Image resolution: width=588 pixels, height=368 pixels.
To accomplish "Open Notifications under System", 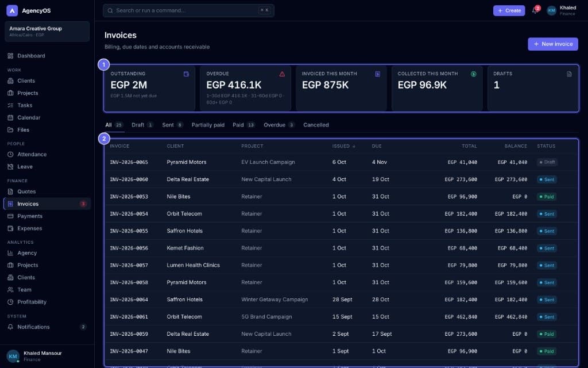I will (x=47, y=327).
